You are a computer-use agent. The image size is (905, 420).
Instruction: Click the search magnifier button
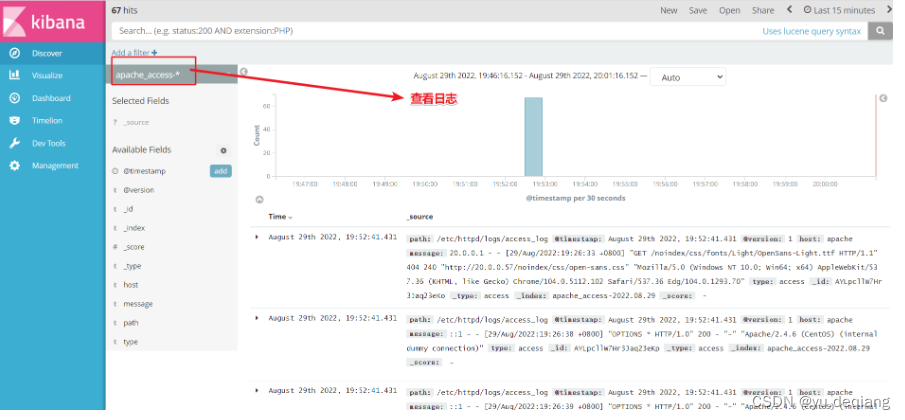coord(880,31)
